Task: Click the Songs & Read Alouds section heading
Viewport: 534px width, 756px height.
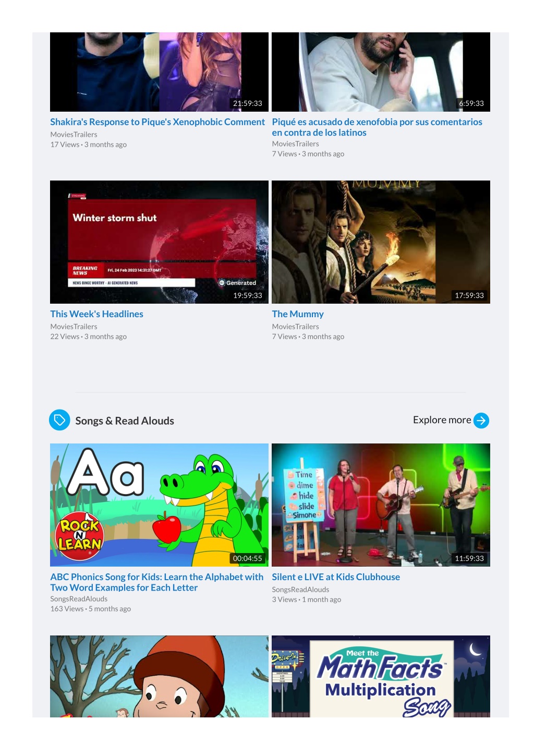Action: click(x=125, y=421)
